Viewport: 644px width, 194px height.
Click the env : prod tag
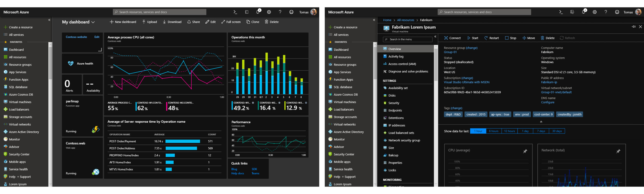click(x=522, y=114)
